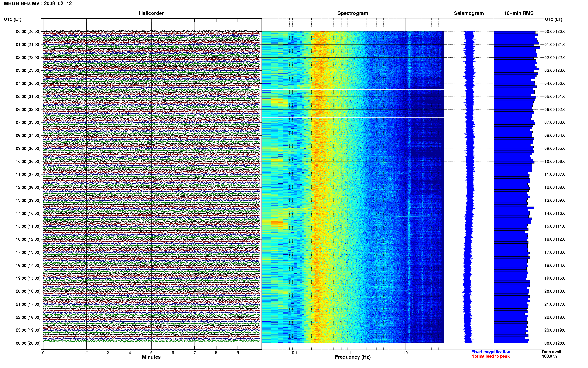Click the red 'Normalised to peak' legend text
Image resolution: width=588 pixels, height=368 pixels.
(x=490, y=356)
